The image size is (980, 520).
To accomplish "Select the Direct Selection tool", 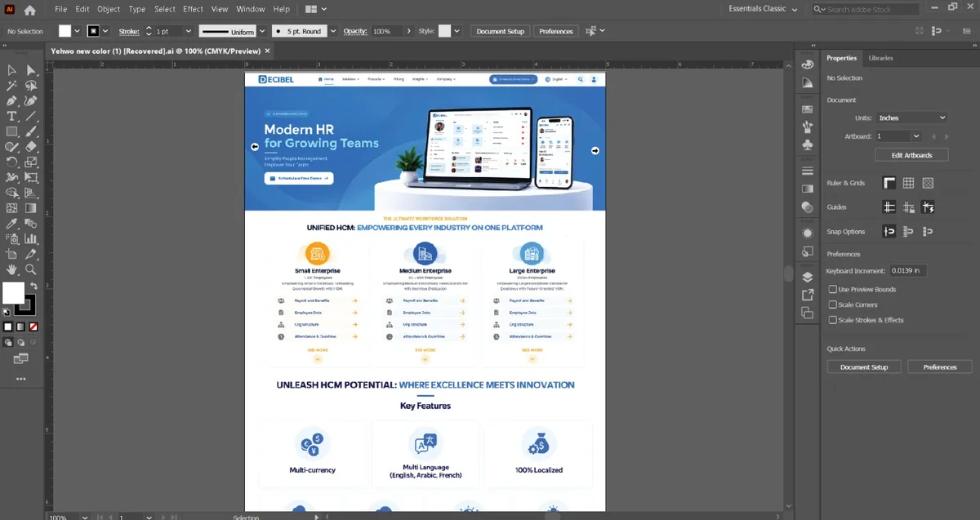I will (31, 71).
